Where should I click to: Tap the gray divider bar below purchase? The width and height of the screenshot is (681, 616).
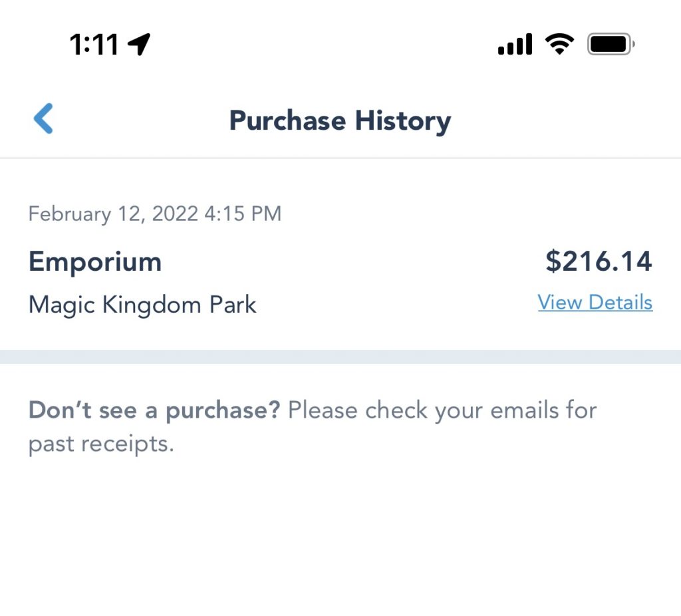[x=340, y=357]
